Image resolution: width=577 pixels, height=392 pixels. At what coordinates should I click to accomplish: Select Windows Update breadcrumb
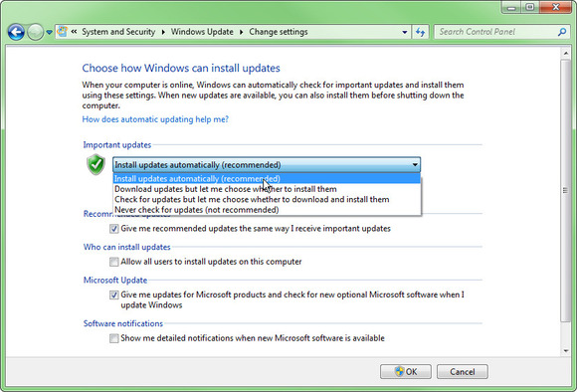(202, 32)
